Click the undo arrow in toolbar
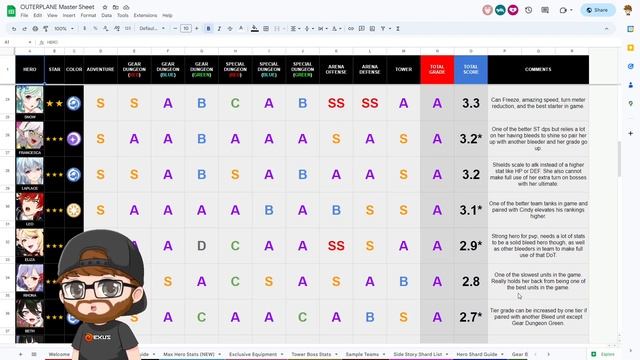The height and width of the screenshot is (360, 640). (x=14, y=29)
